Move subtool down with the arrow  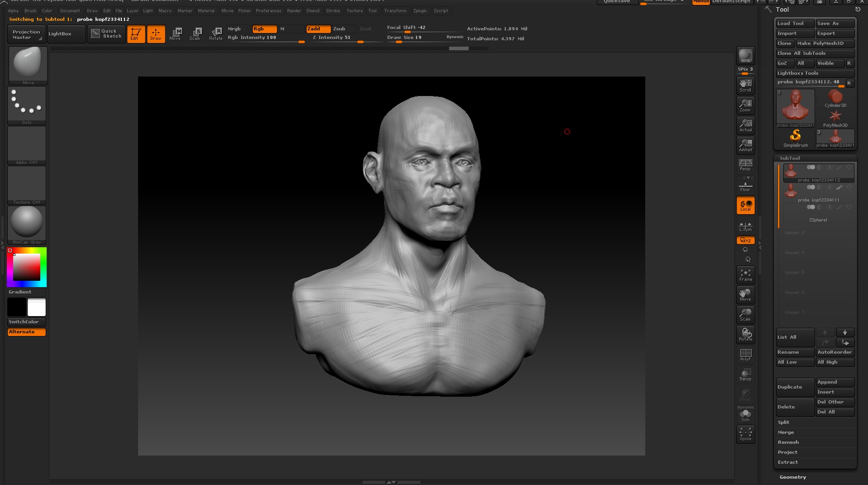coord(845,332)
